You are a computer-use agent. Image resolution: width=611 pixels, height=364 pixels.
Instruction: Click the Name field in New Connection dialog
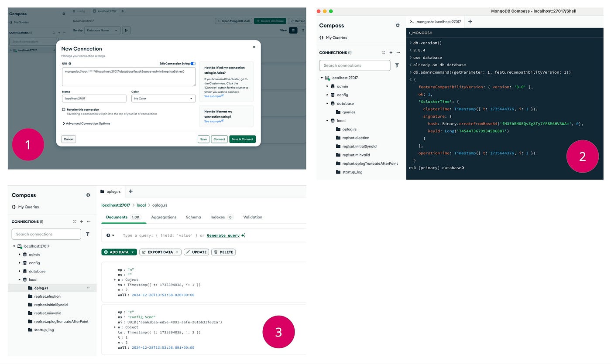(94, 99)
